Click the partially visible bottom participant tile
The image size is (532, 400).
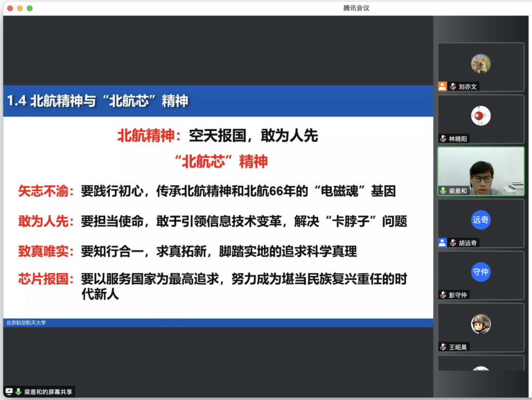pos(481,363)
